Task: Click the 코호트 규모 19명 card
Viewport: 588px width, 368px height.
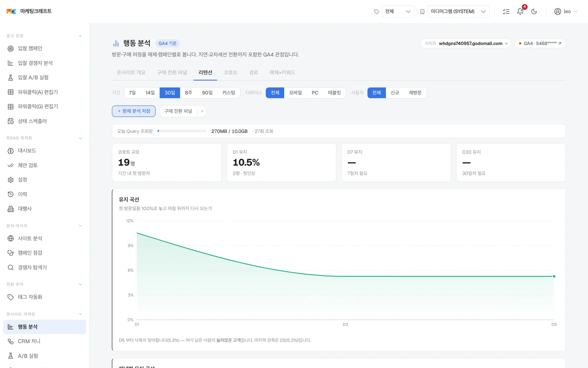Action: click(167, 163)
